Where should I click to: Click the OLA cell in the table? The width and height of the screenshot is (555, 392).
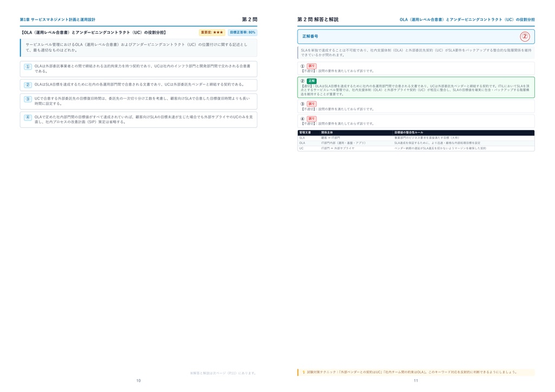(x=302, y=143)
